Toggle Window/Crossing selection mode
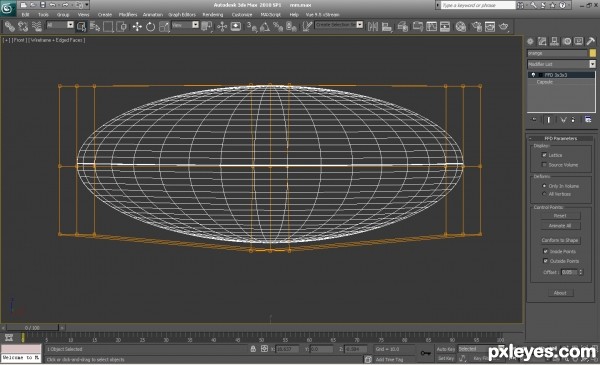The image size is (600, 365). pyautogui.click(x=122, y=26)
